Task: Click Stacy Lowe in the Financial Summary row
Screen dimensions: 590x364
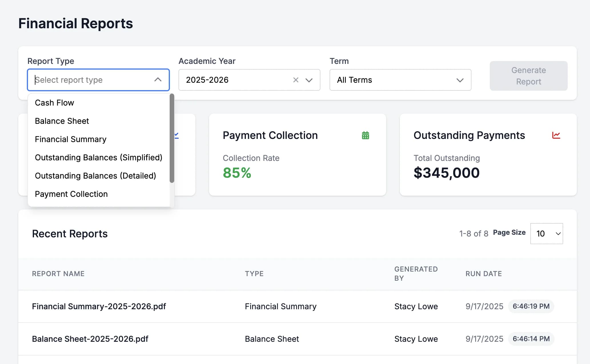Action: (416, 306)
